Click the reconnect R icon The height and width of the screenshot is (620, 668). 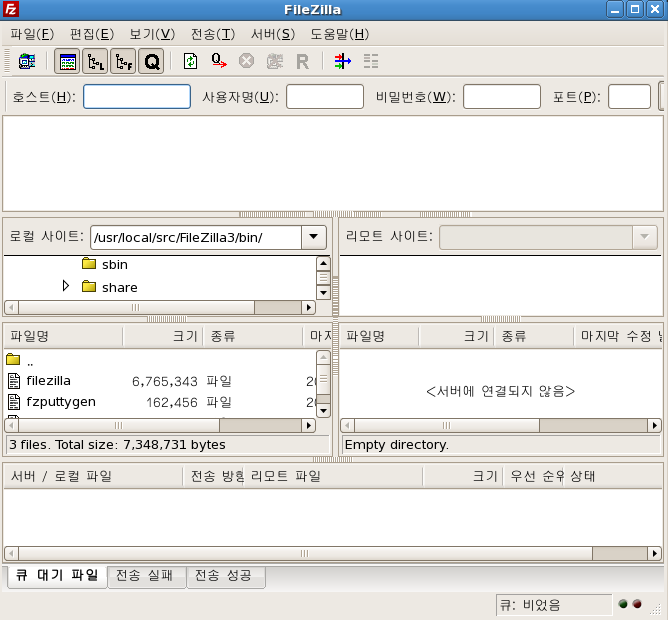pos(302,62)
